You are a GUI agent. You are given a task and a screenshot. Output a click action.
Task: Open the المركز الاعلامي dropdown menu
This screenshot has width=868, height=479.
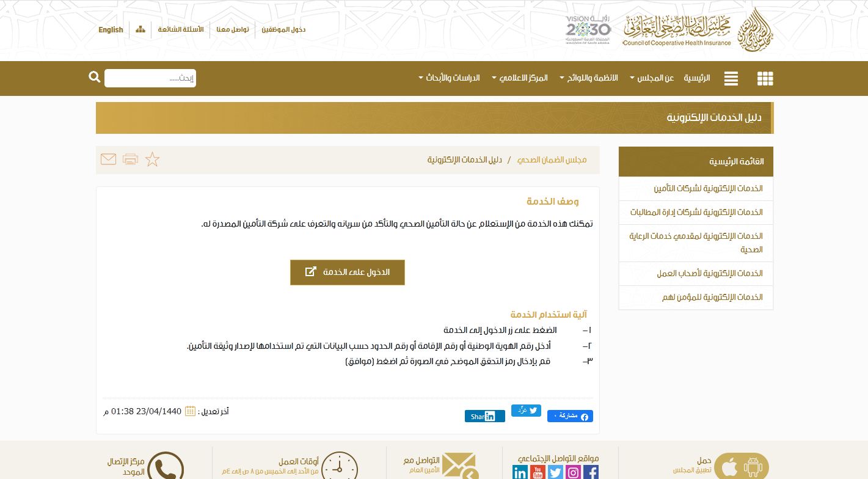click(523, 78)
